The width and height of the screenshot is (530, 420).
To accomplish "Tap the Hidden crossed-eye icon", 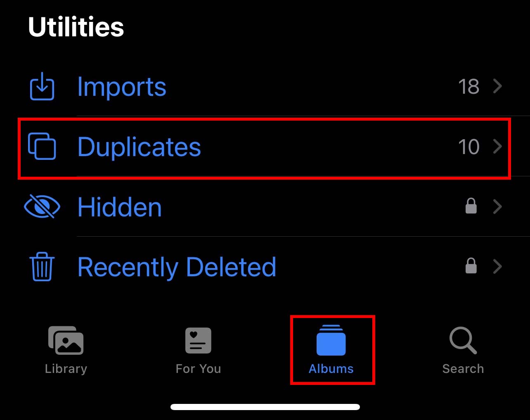I will pos(42,206).
